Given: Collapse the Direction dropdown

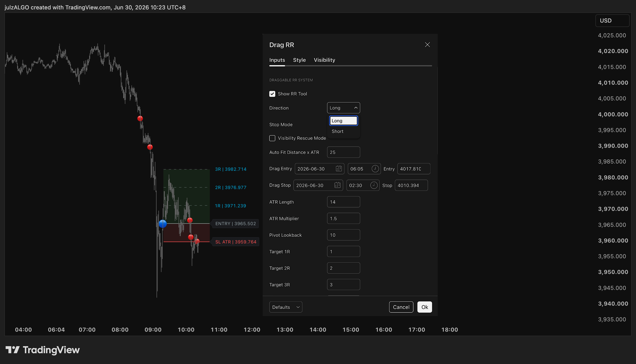Looking at the screenshot, I should click(x=343, y=108).
